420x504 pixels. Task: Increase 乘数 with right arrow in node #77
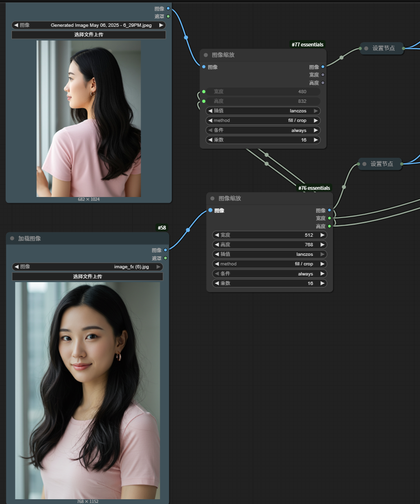pyautogui.click(x=316, y=140)
